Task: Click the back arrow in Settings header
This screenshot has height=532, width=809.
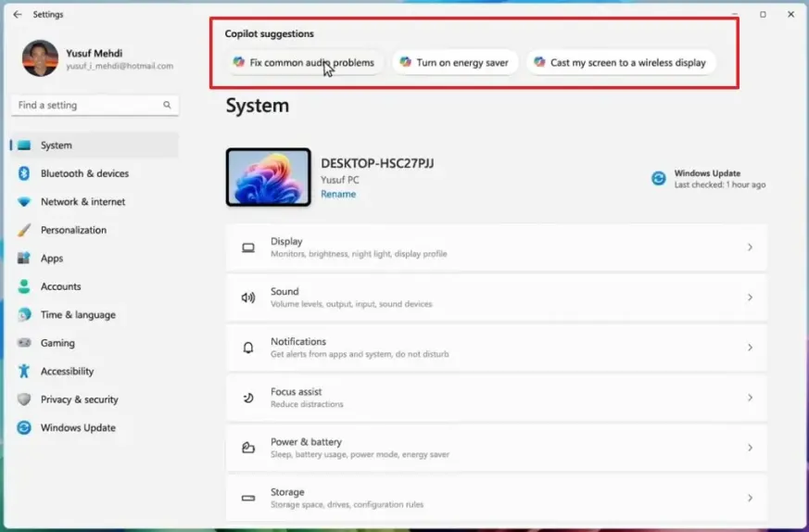Action: [x=17, y=15]
